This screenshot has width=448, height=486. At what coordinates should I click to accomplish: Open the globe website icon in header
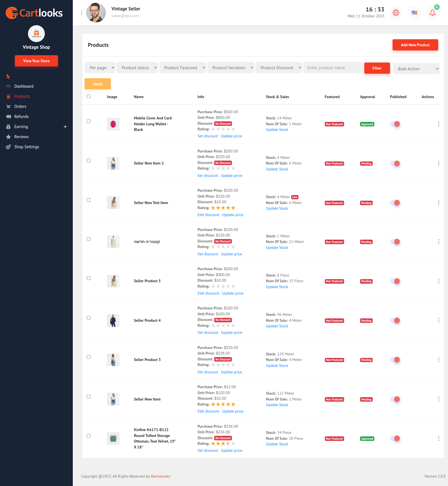coord(396,12)
